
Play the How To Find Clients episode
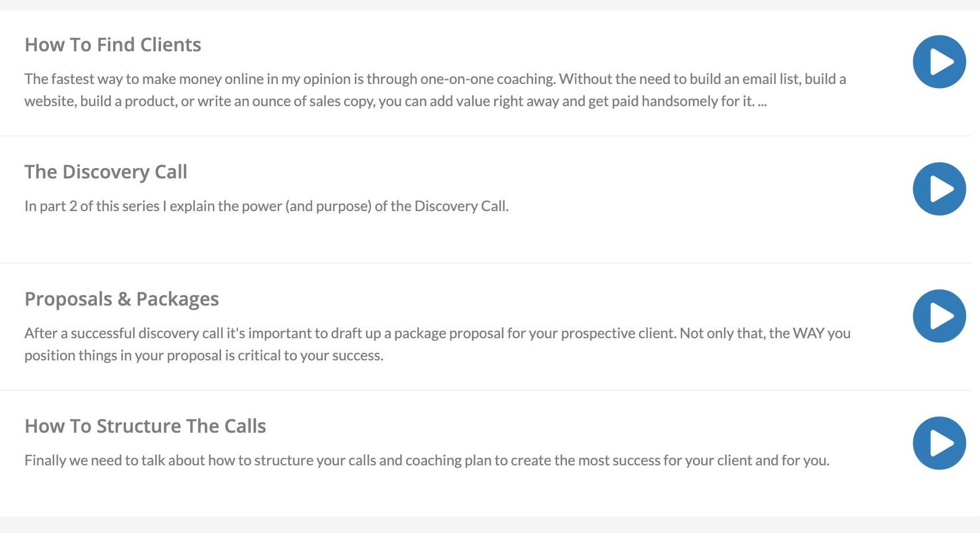(939, 62)
